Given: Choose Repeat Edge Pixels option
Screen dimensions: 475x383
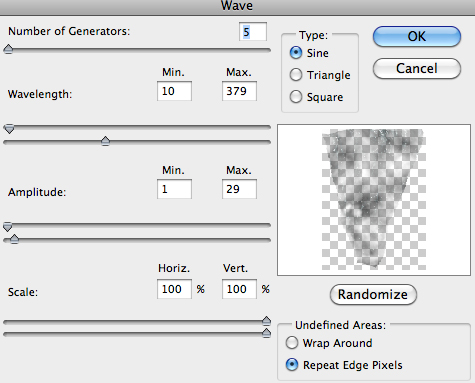Looking at the screenshot, I should point(292,365).
